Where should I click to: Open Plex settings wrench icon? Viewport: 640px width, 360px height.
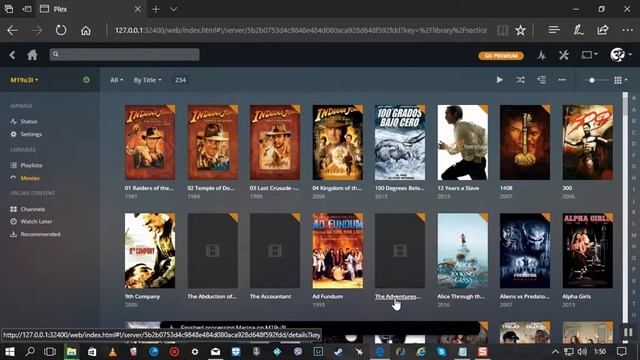tap(564, 55)
